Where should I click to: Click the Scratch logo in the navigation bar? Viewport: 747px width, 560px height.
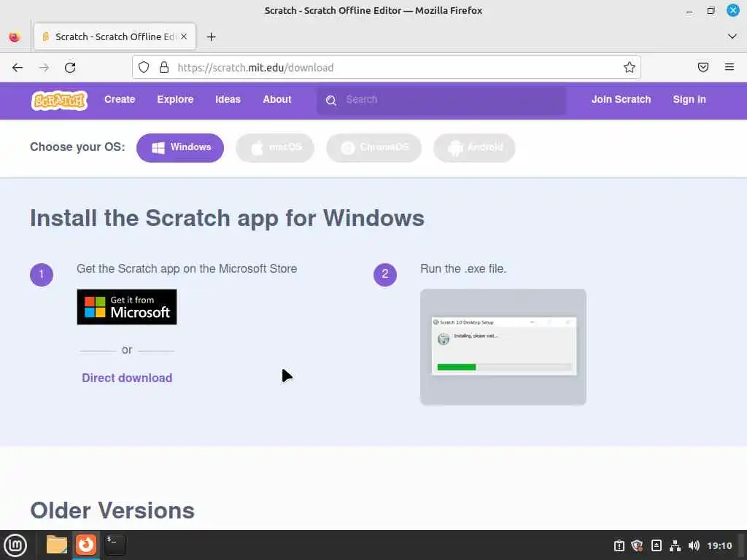59,100
